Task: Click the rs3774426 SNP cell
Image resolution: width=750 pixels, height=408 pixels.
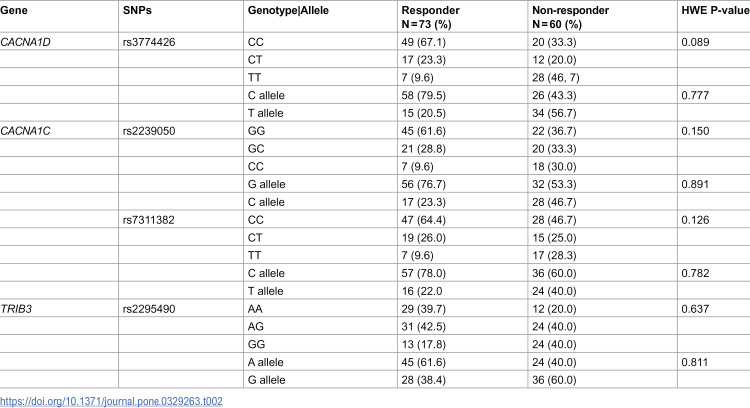Action: click(149, 42)
